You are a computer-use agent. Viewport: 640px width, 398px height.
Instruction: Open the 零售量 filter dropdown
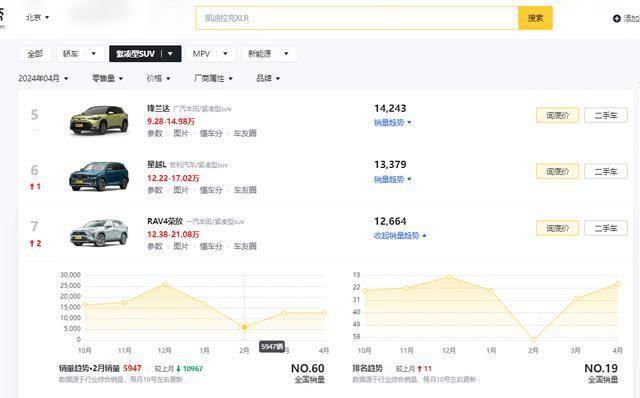(x=107, y=78)
